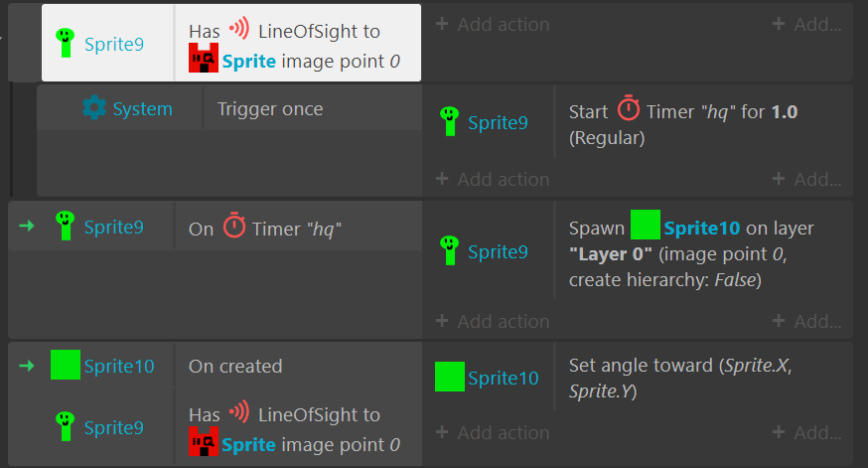The height and width of the screenshot is (468, 868).
Task: Select the Set angle toward action text
Action: (680, 379)
